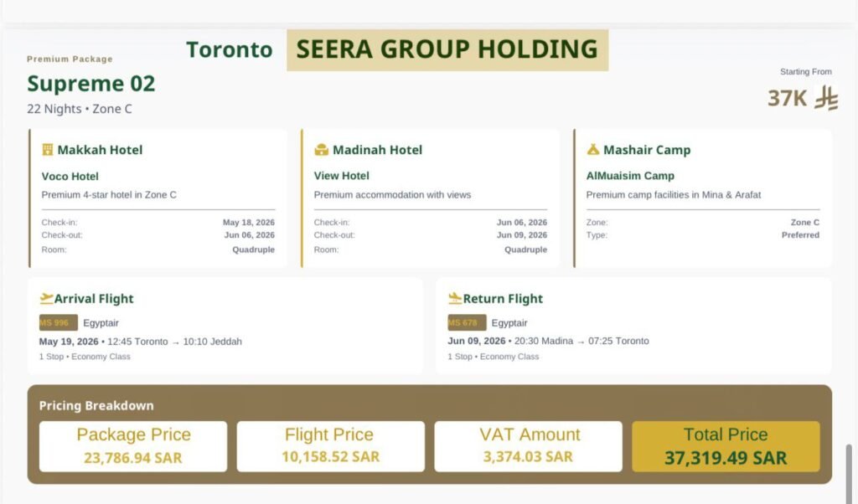
Task: Click the MS 996 flight number badge
Action: coord(58,323)
